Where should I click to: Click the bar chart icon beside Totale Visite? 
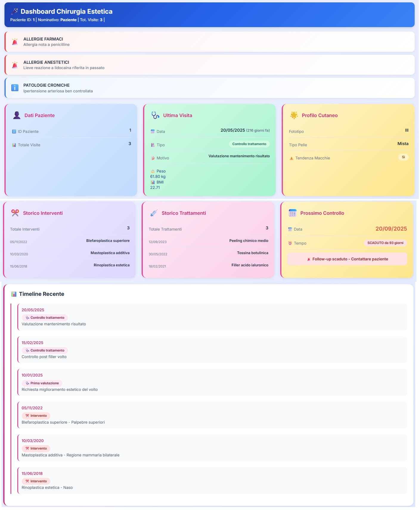coord(14,145)
